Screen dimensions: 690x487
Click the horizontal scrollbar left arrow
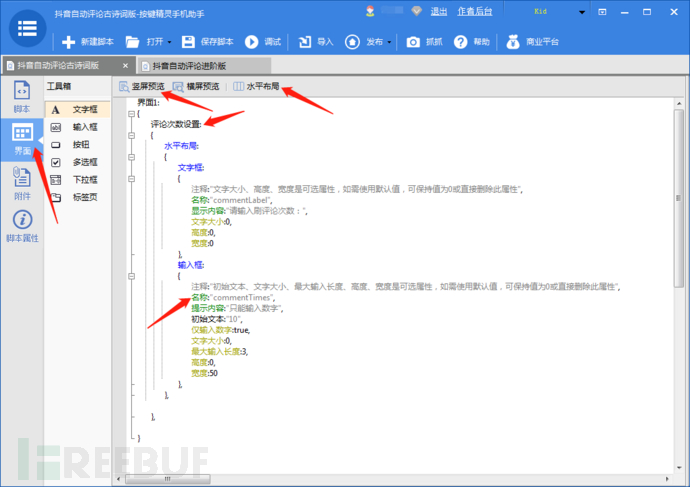pos(119,479)
